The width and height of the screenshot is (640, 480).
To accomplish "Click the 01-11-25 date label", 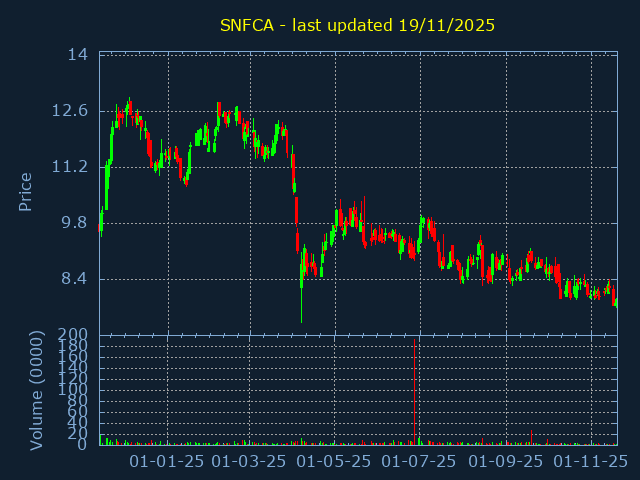I will [x=591, y=461].
